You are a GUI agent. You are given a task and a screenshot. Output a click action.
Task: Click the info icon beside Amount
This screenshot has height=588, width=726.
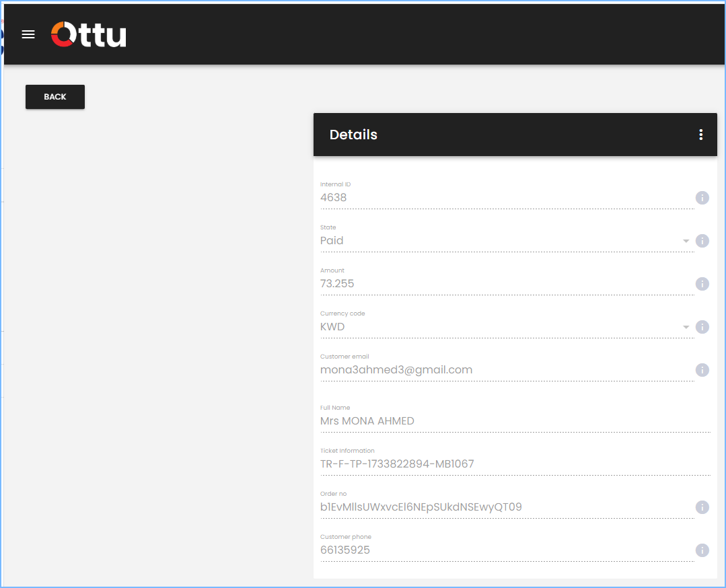(x=702, y=284)
